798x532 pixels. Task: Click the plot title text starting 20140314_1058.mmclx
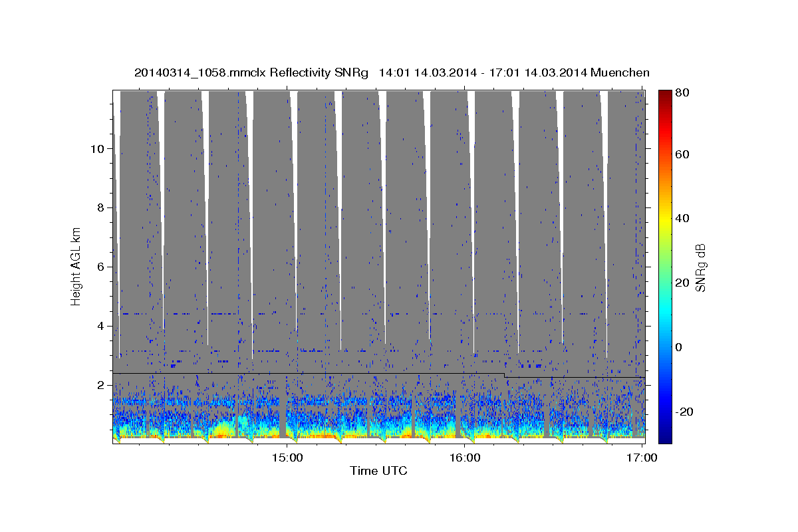pos(392,72)
